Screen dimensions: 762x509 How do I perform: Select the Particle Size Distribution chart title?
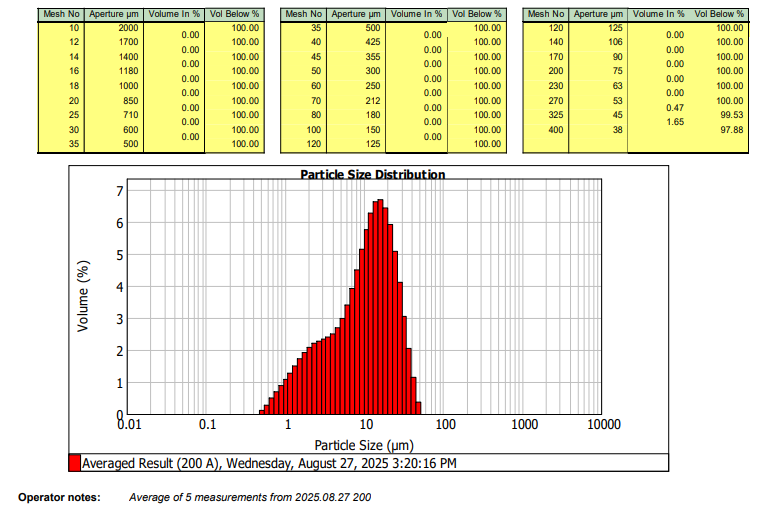click(372, 175)
